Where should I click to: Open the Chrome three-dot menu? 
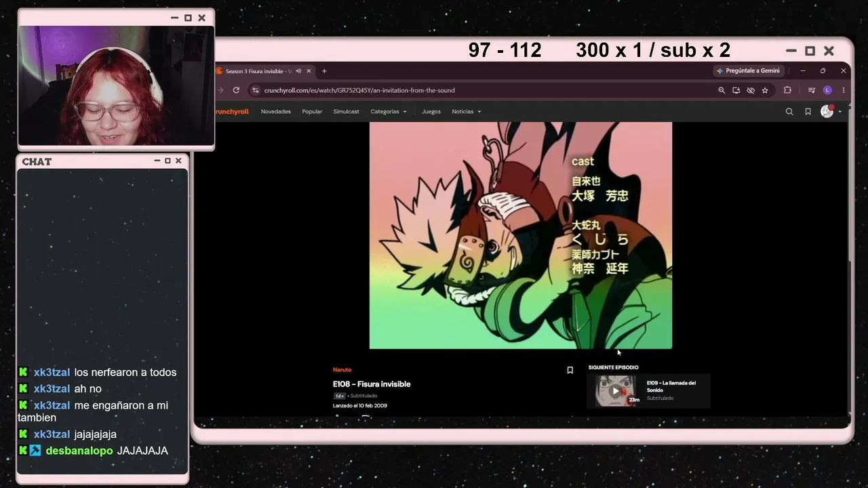[844, 90]
